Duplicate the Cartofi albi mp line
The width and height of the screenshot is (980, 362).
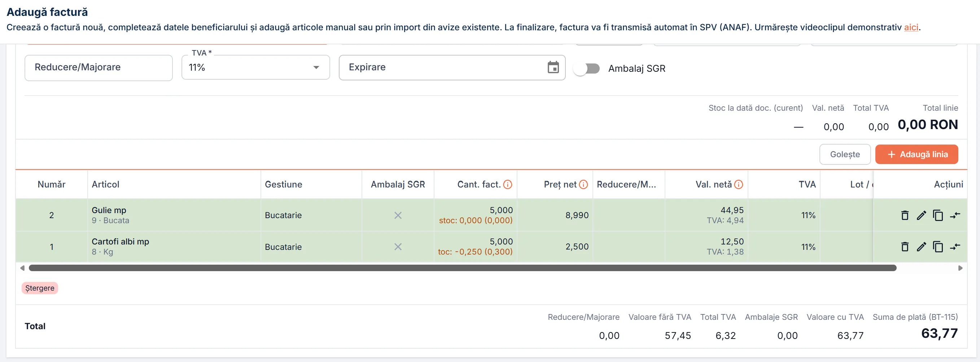(x=938, y=247)
